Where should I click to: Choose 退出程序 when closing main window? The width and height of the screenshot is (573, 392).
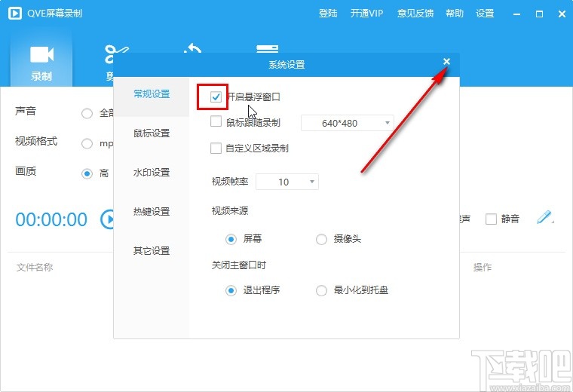click(x=231, y=290)
